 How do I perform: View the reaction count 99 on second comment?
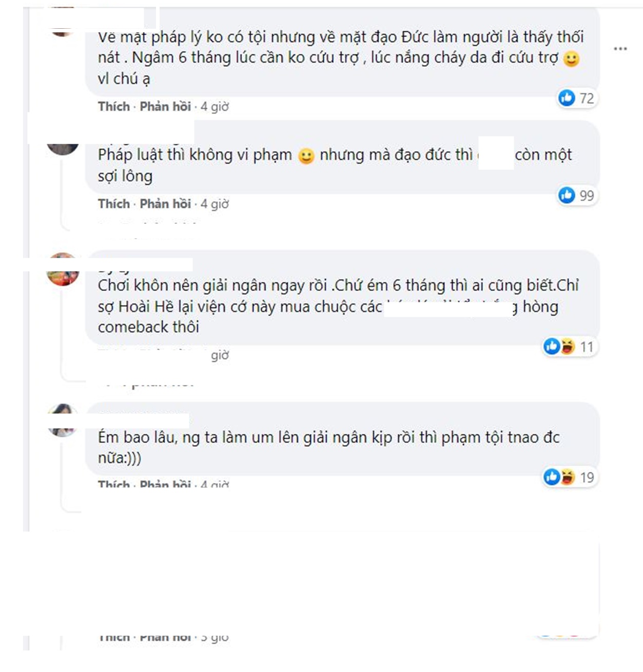587,196
